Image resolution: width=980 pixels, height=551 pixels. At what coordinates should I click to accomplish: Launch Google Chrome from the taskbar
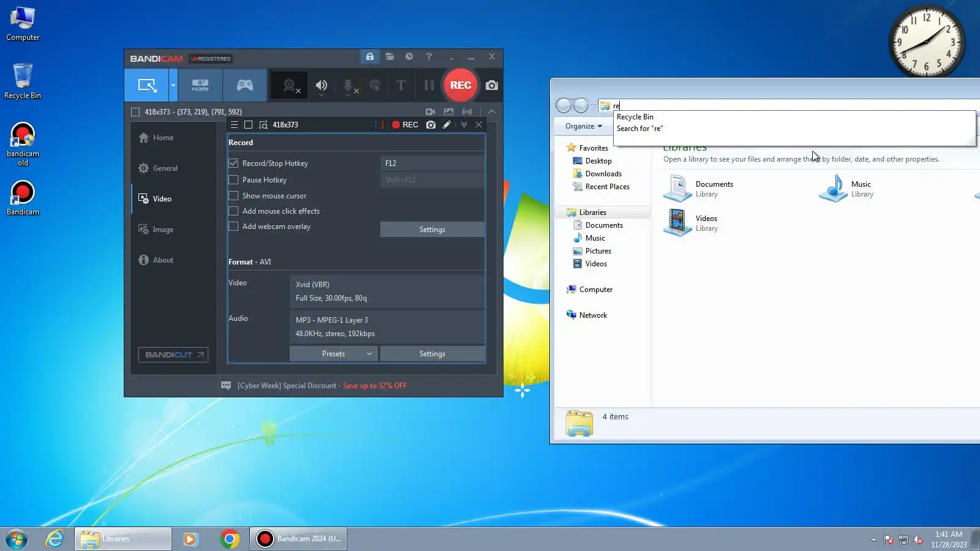click(230, 539)
